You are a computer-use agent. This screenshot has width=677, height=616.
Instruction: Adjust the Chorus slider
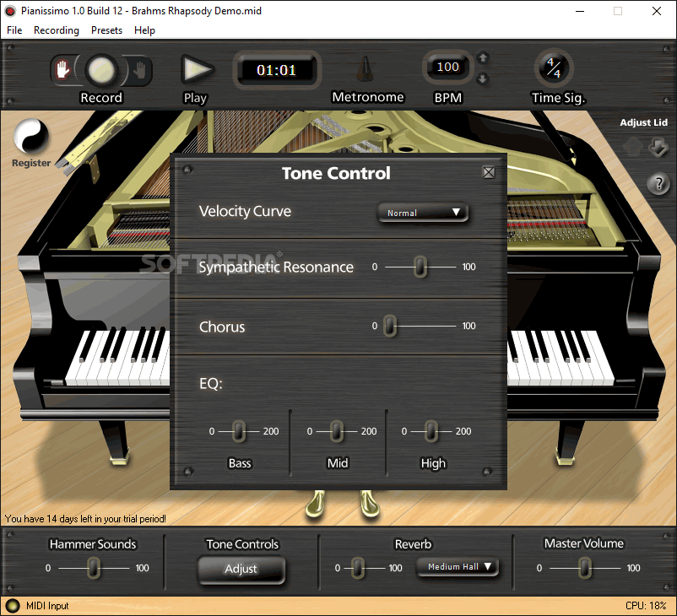[x=389, y=326]
